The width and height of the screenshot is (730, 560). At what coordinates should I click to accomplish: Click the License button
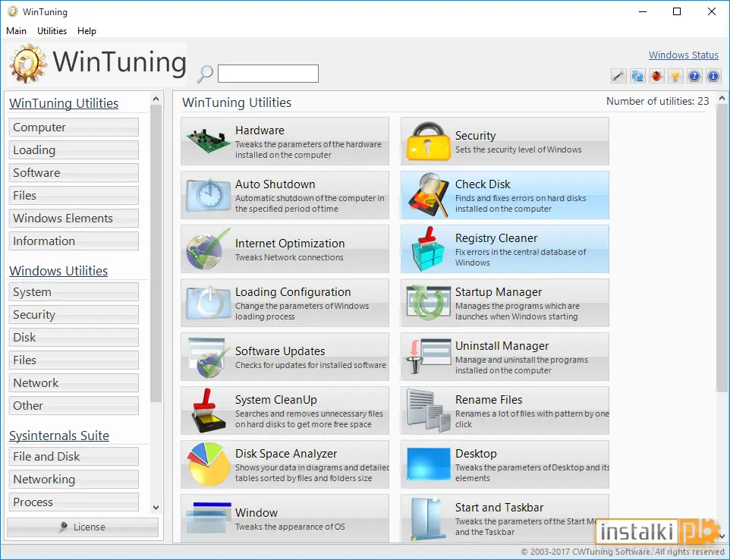point(83,527)
